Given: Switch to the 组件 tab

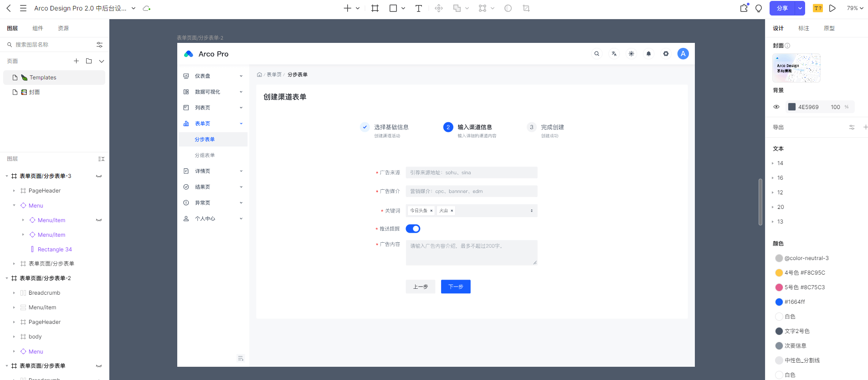Looking at the screenshot, I should pos(38,28).
